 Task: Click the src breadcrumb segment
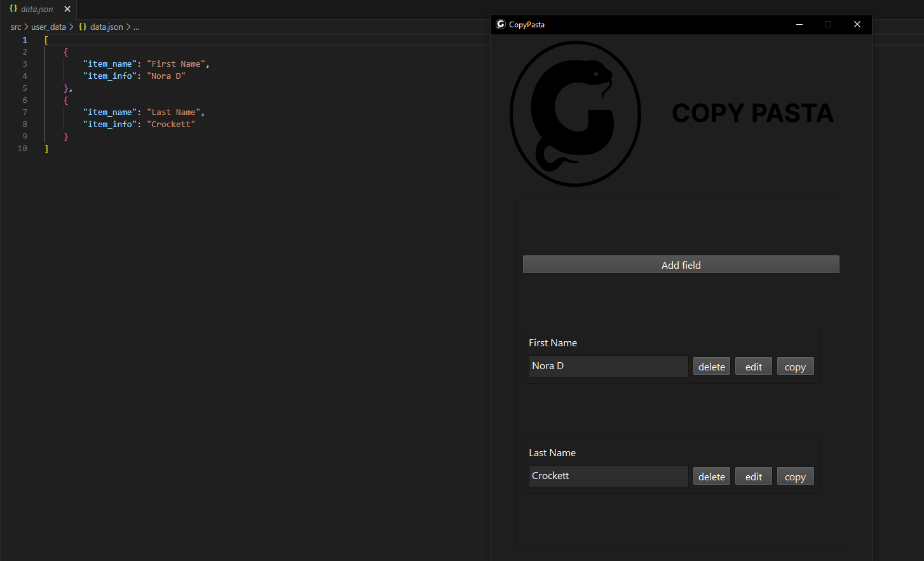coord(16,27)
